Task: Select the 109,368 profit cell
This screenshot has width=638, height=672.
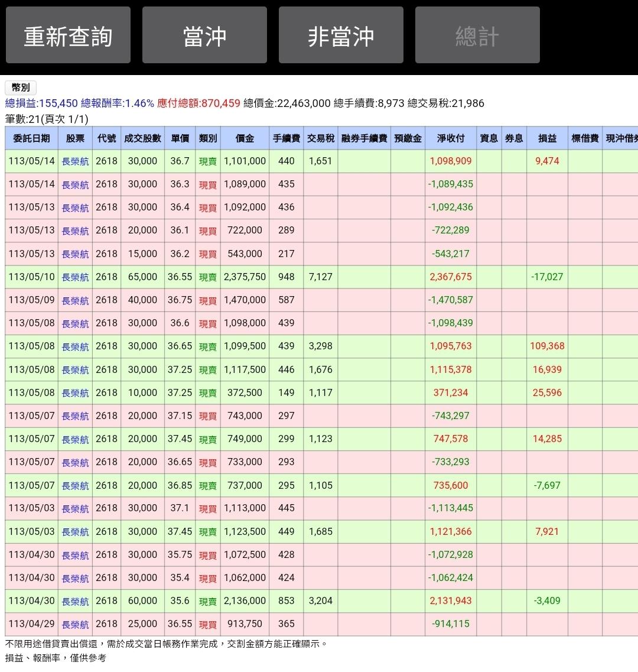Action: coord(547,346)
